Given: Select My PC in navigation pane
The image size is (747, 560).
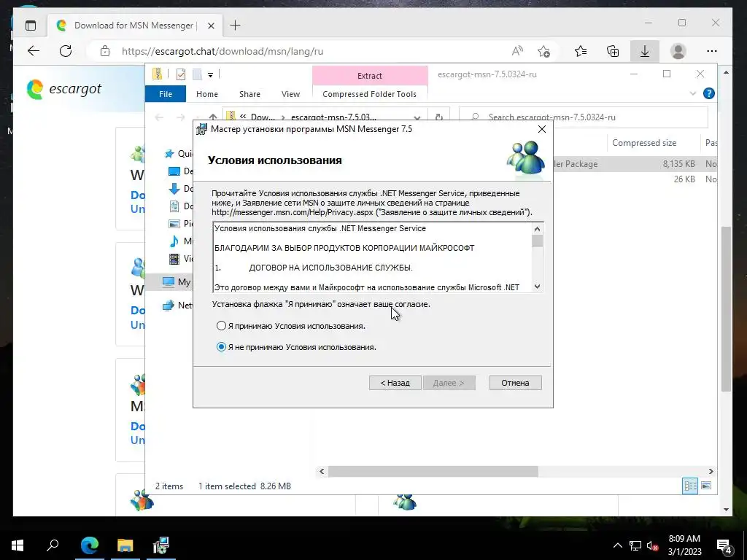Looking at the screenshot, I should [177, 281].
